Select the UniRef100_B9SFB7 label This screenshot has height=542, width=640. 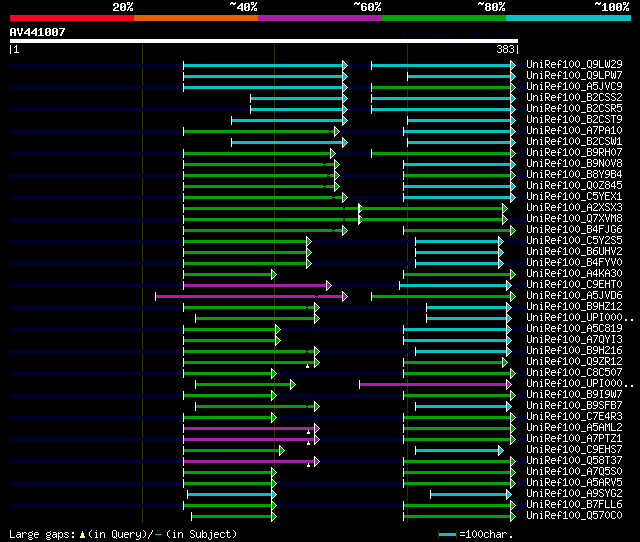point(574,406)
